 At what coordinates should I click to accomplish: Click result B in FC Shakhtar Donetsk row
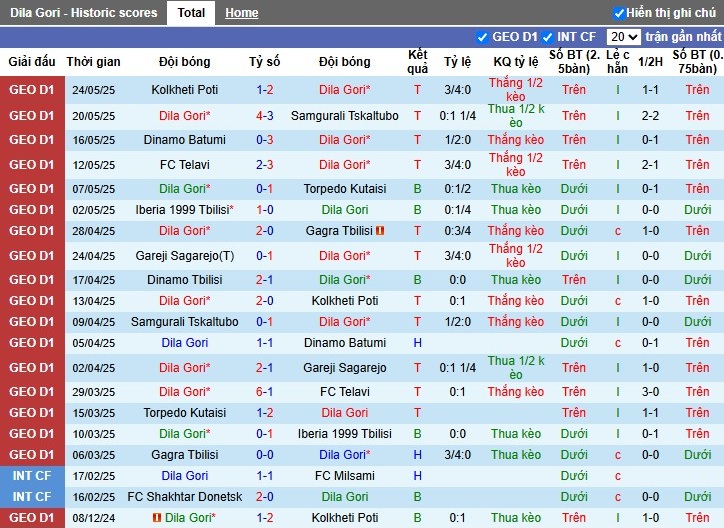coord(417,497)
